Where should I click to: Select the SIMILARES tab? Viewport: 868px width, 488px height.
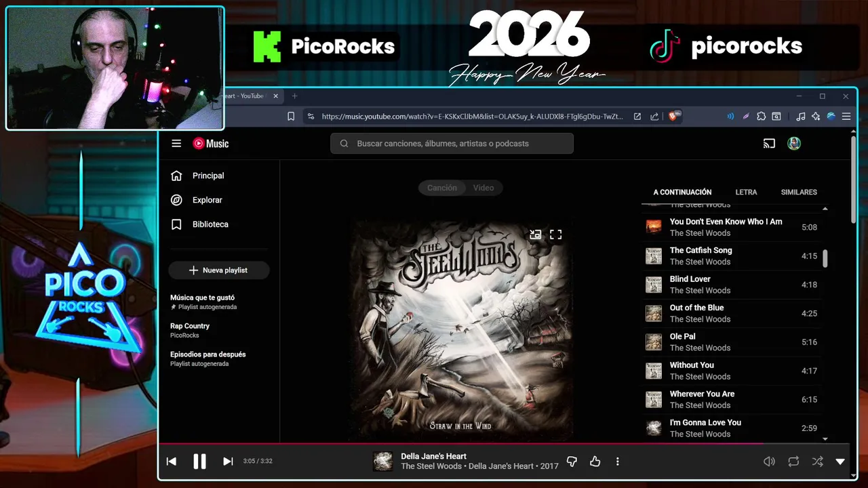coord(799,192)
